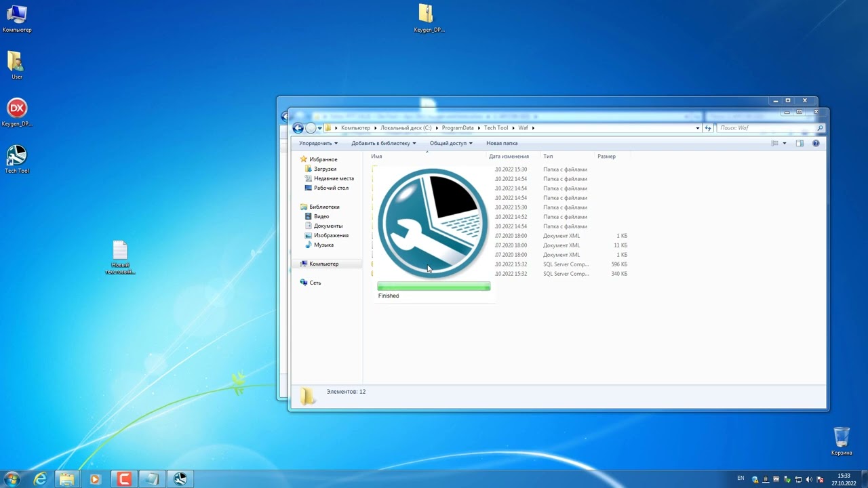
Task: Switch to Windows Explorer in the taskbar
Action: (x=67, y=479)
